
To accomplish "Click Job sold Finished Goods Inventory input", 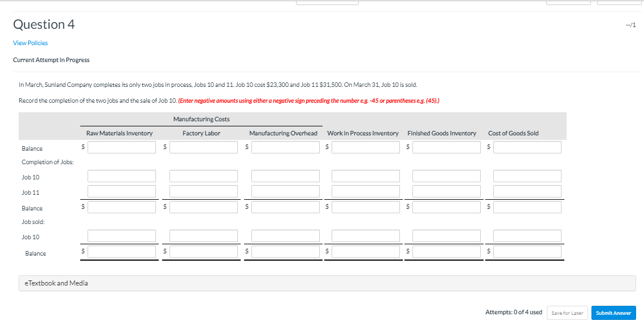I will pyautogui.click(x=446, y=235).
